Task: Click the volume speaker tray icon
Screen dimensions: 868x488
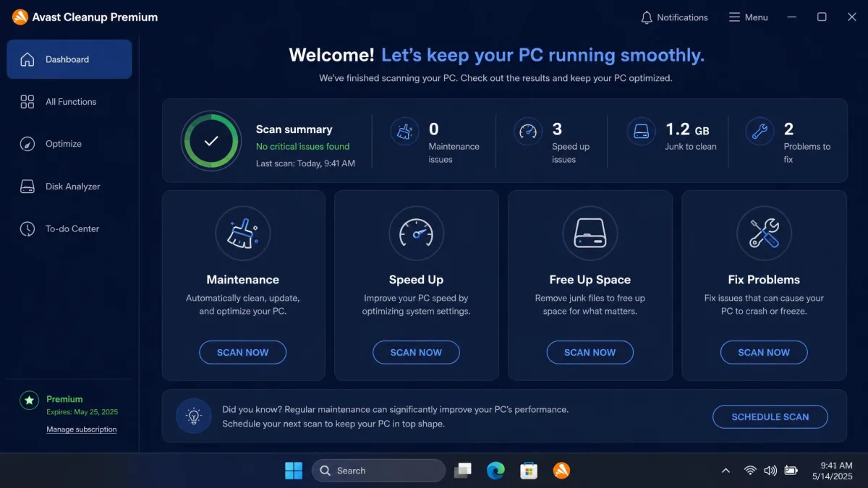Action: click(770, 471)
